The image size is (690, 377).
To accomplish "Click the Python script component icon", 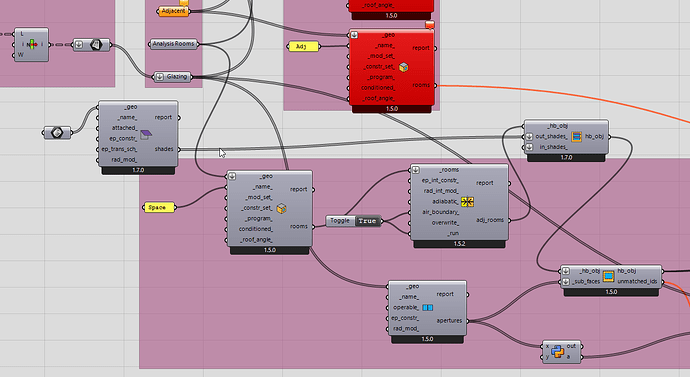I will (558, 351).
